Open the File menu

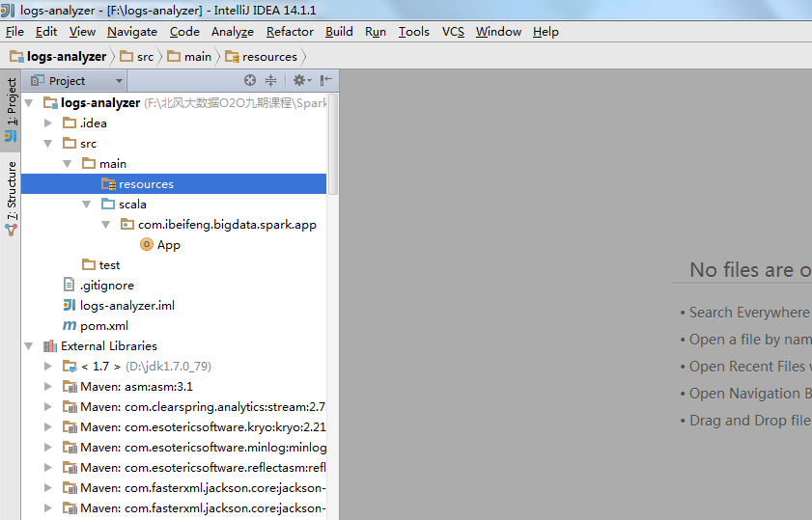pos(15,32)
